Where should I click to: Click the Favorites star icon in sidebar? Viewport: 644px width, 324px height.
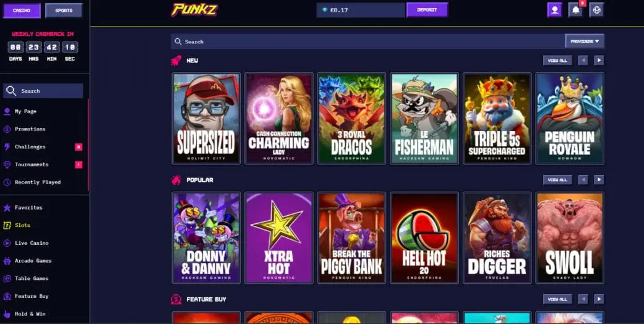pyautogui.click(x=7, y=208)
